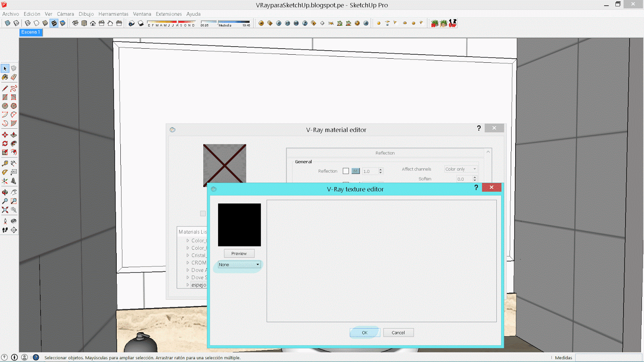Start a render with the V-Ray R icon
Viewport: 644px width, 362px height.
click(x=279, y=23)
